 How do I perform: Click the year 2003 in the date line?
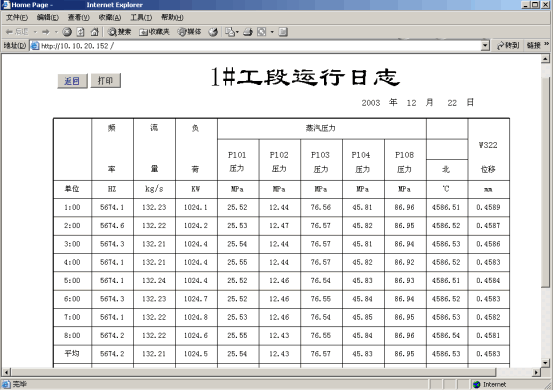(x=371, y=103)
